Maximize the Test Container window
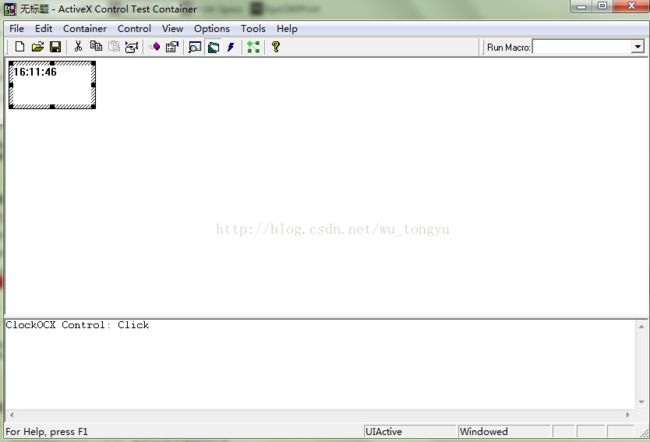 [x=602, y=6]
